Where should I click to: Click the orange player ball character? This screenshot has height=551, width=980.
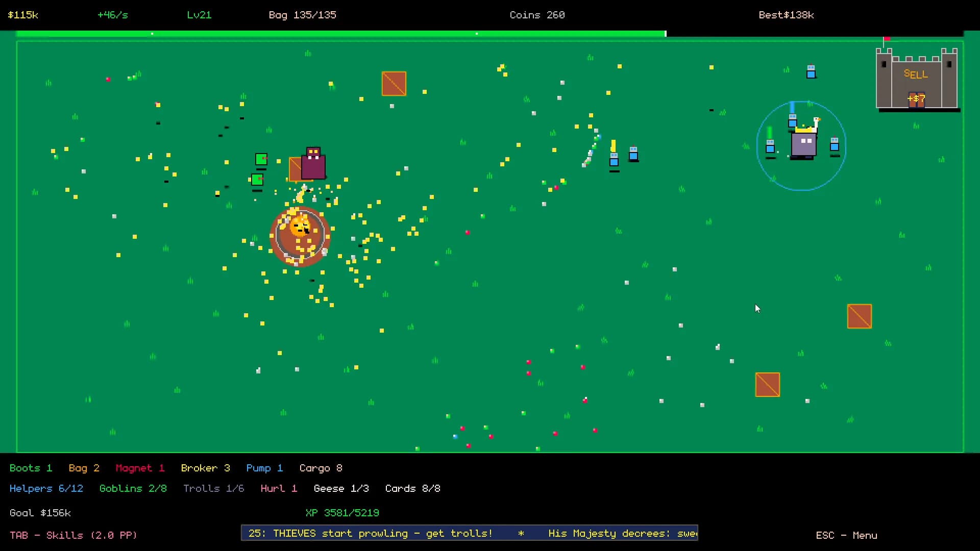click(300, 226)
